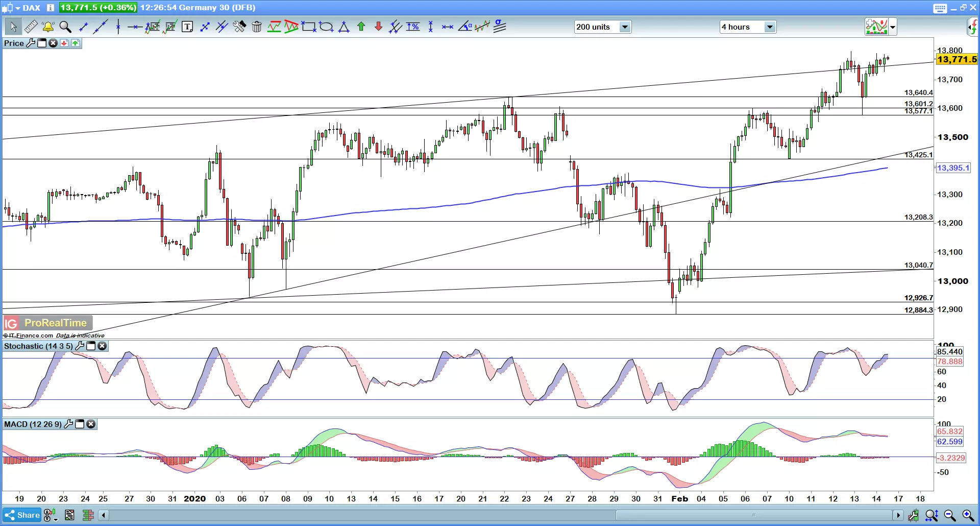Expand indicator button dropdown arrow

(x=893, y=27)
